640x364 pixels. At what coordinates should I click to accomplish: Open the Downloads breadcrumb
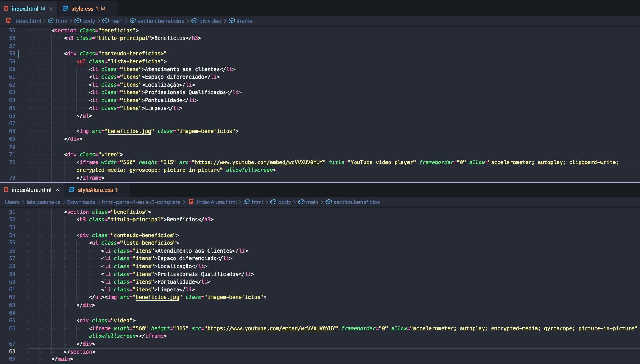[81, 202]
